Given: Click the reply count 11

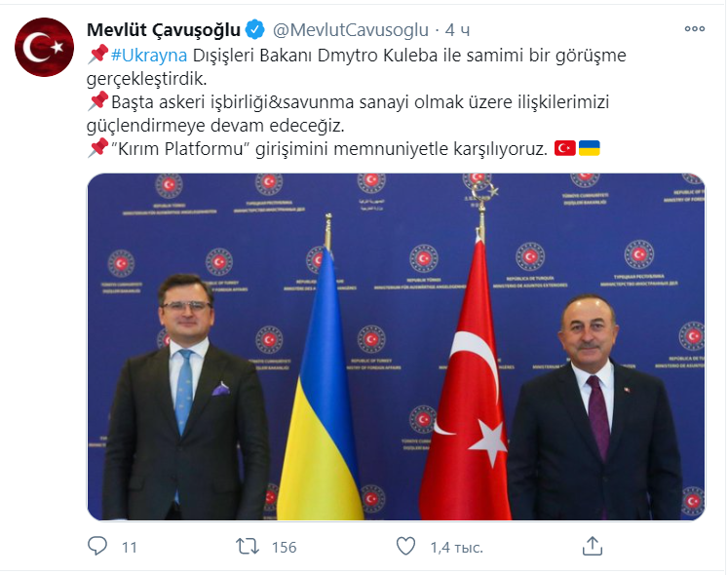Looking at the screenshot, I should point(130,547).
